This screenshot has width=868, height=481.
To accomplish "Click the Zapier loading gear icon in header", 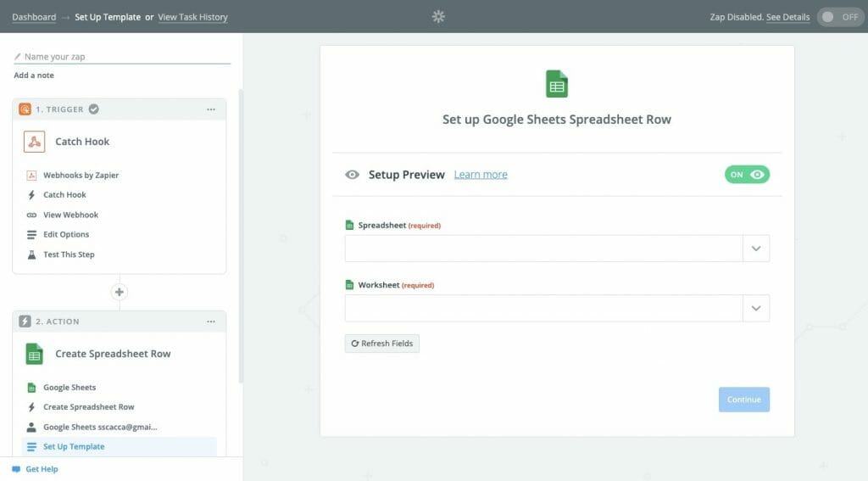I will tap(438, 17).
